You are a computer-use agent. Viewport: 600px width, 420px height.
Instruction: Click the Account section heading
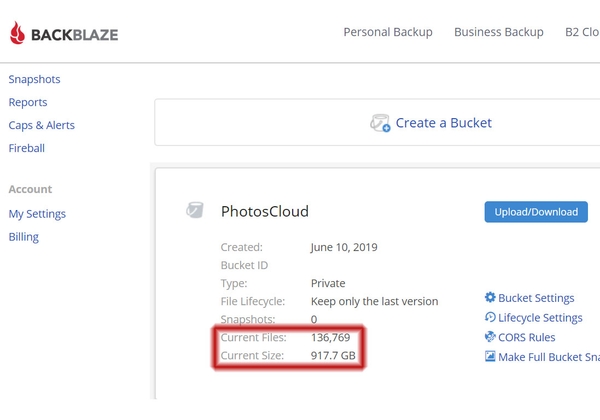click(x=30, y=189)
